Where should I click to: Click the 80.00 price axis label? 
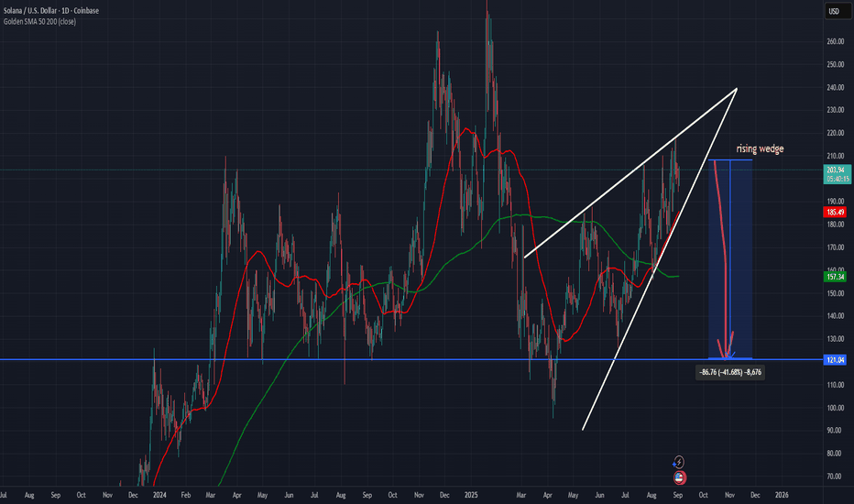(x=834, y=454)
